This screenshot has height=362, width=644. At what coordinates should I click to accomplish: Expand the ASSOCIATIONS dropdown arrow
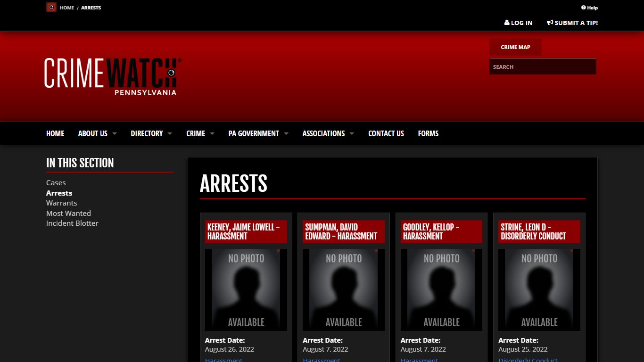(352, 134)
